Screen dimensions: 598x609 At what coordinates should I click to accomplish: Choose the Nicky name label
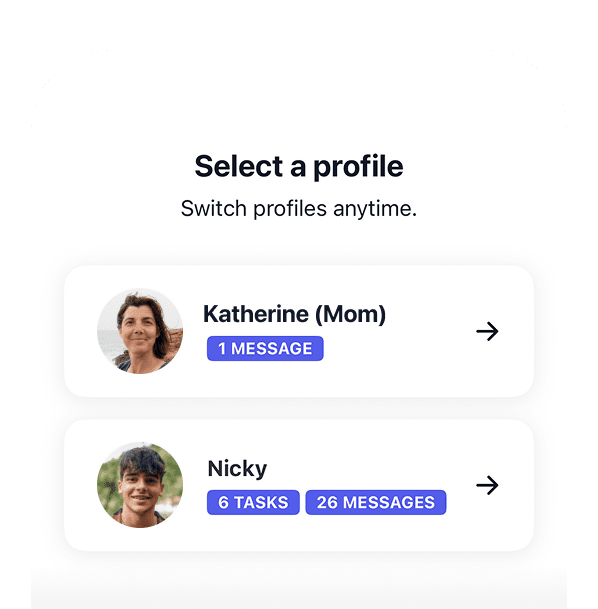pos(237,468)
